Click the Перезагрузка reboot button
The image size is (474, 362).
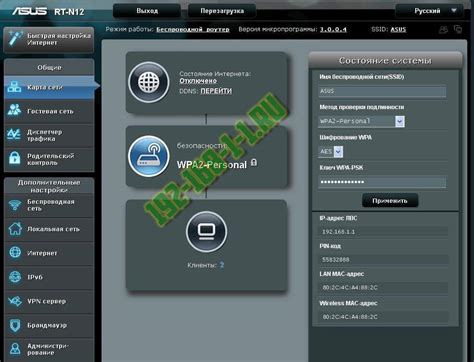point(222,11)
